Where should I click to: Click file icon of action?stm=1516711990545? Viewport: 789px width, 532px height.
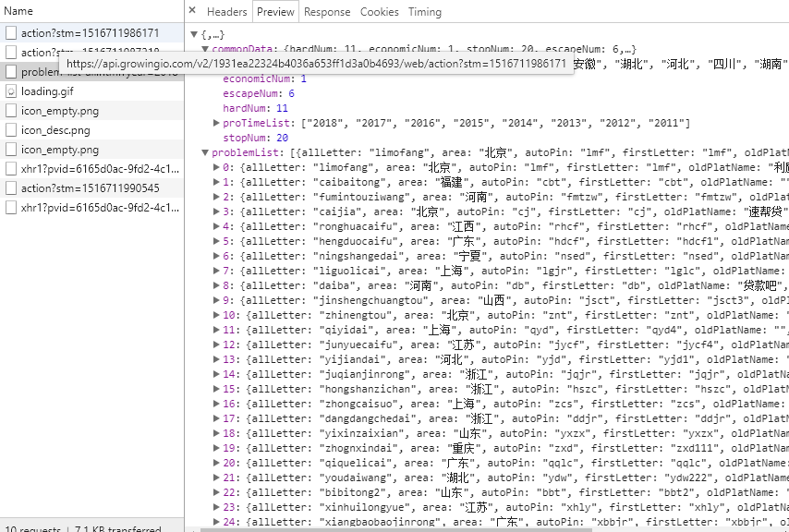coord(10,188)
